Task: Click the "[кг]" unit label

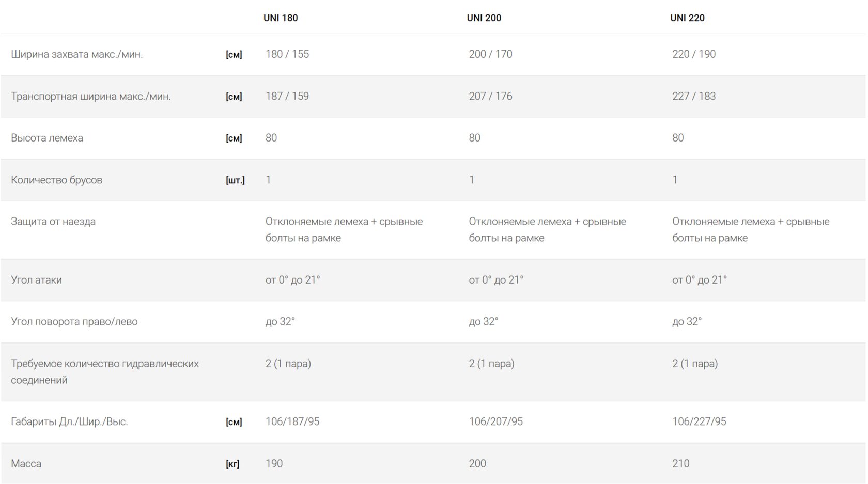Action: tap(233, 464)
